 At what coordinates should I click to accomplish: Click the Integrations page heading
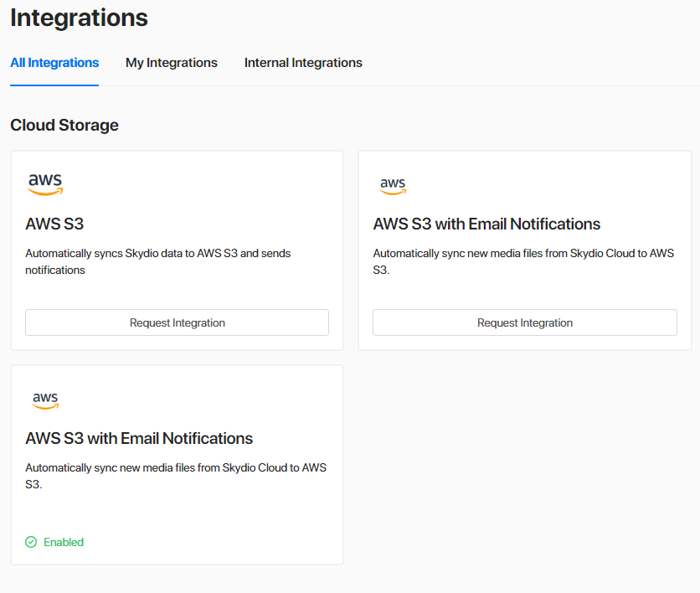pos(79,18)
